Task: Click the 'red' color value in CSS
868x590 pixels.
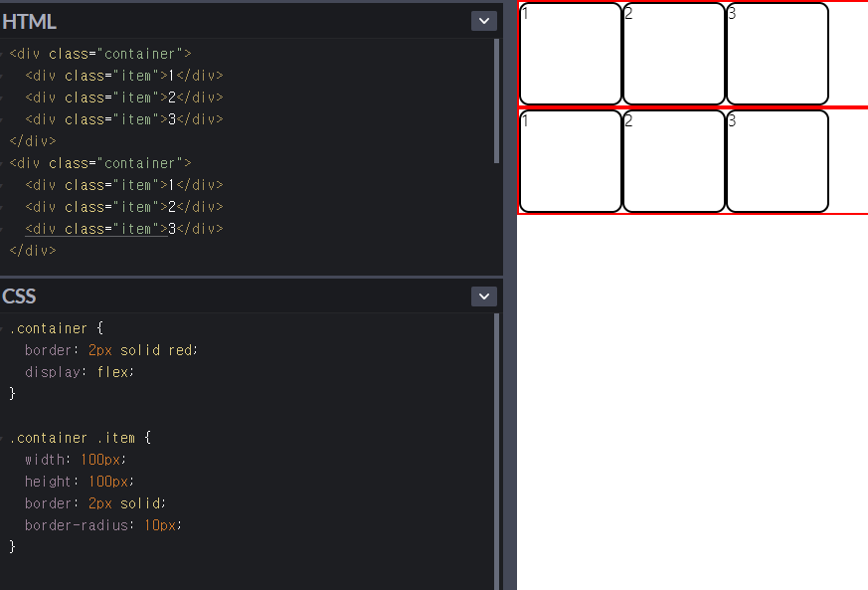Action: click(180, 350)
